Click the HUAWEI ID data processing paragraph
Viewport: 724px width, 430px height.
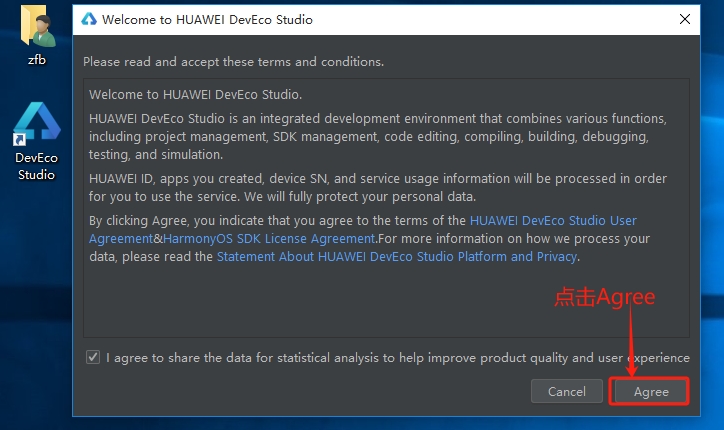coord(378,187)
